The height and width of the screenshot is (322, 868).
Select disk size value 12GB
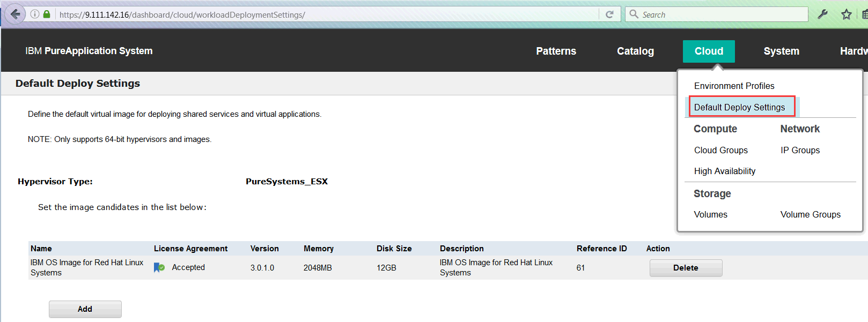(x=386, y=268)
